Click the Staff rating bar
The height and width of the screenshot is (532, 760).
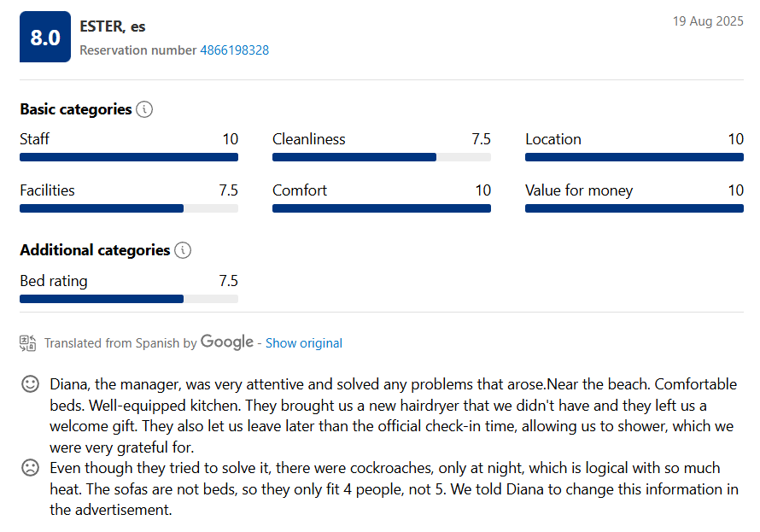128,157
